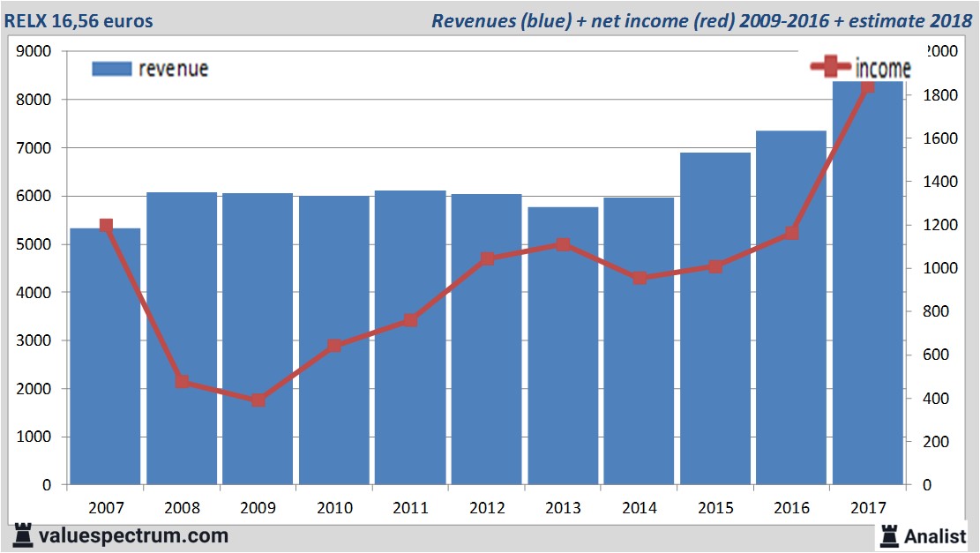Click the RELX 16,56 euros title

79,21
